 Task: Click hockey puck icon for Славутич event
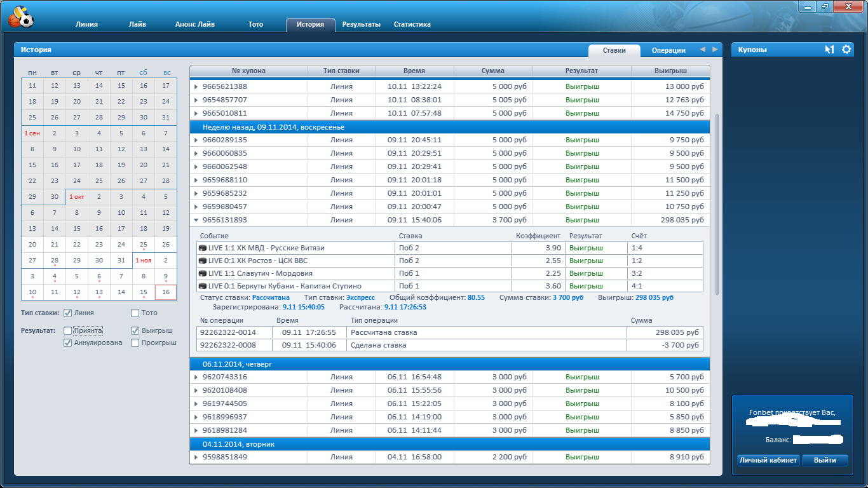tap(203, 273)
